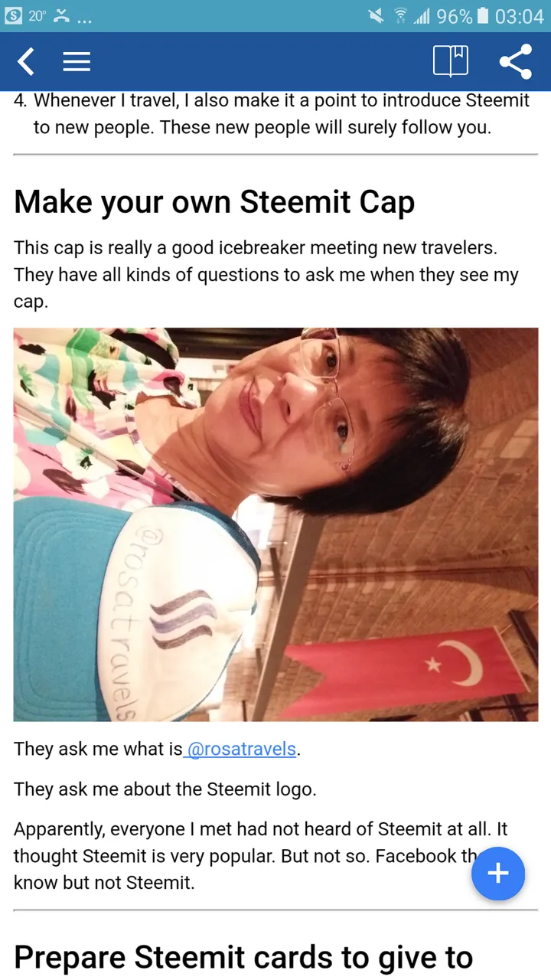Tap the S app notification icon
This screenshot has height=980, width=551.
(x=14, y=16)
